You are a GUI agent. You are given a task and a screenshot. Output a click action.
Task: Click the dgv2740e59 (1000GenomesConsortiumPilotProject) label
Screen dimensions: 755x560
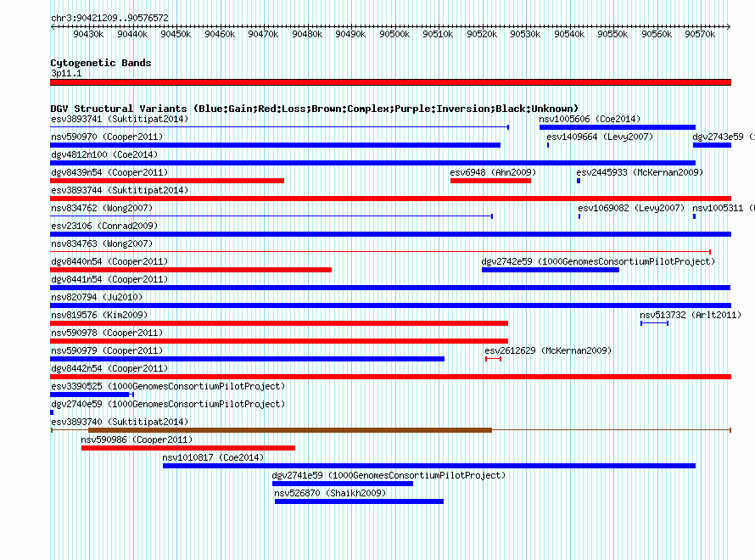click(168, 404)
